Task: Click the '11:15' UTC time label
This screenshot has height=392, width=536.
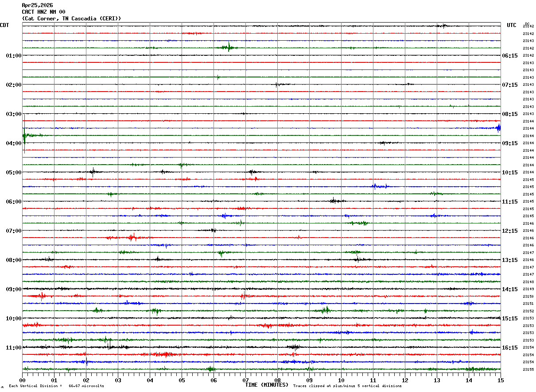Action: click(x=510, y=202)
